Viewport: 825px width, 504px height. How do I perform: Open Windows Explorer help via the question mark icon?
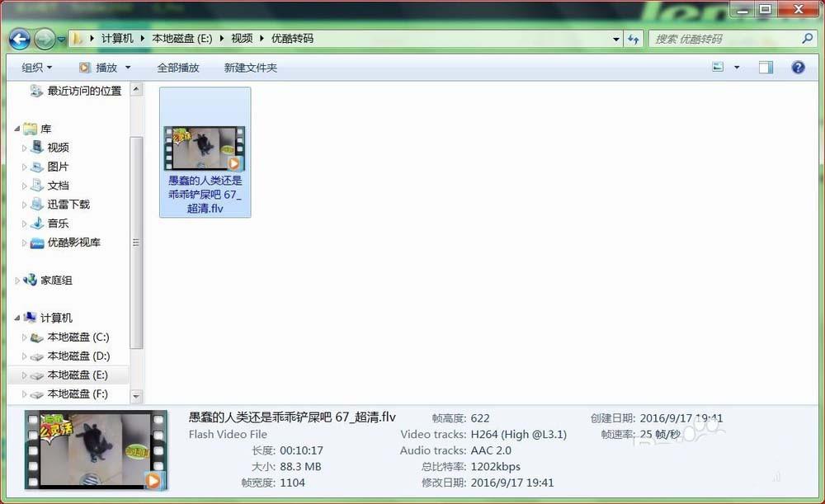point(796,67)
